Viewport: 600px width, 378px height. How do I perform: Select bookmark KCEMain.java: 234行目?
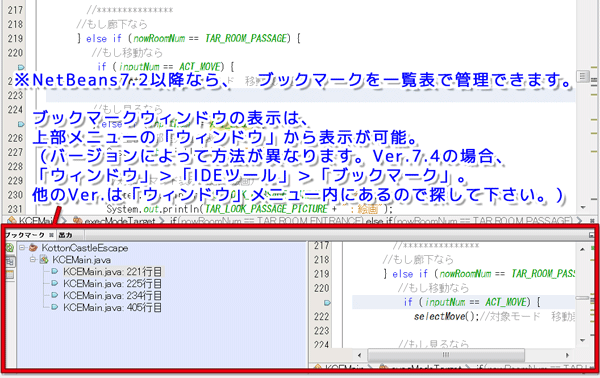click(112, 295)
